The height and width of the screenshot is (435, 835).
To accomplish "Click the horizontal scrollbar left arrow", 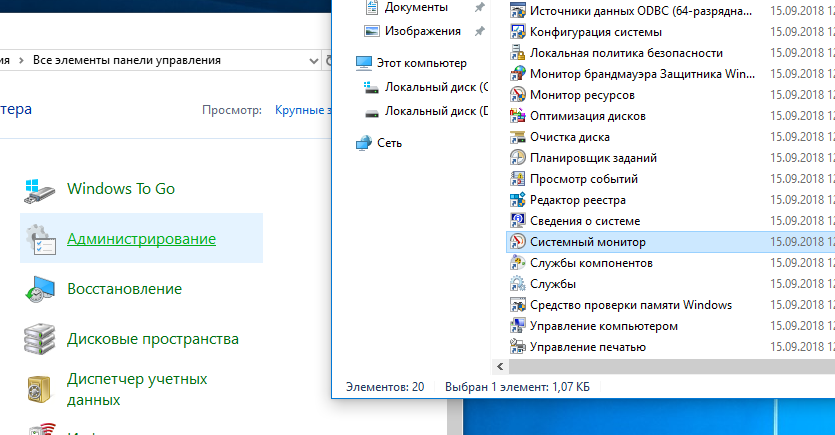I will (500, 366).
